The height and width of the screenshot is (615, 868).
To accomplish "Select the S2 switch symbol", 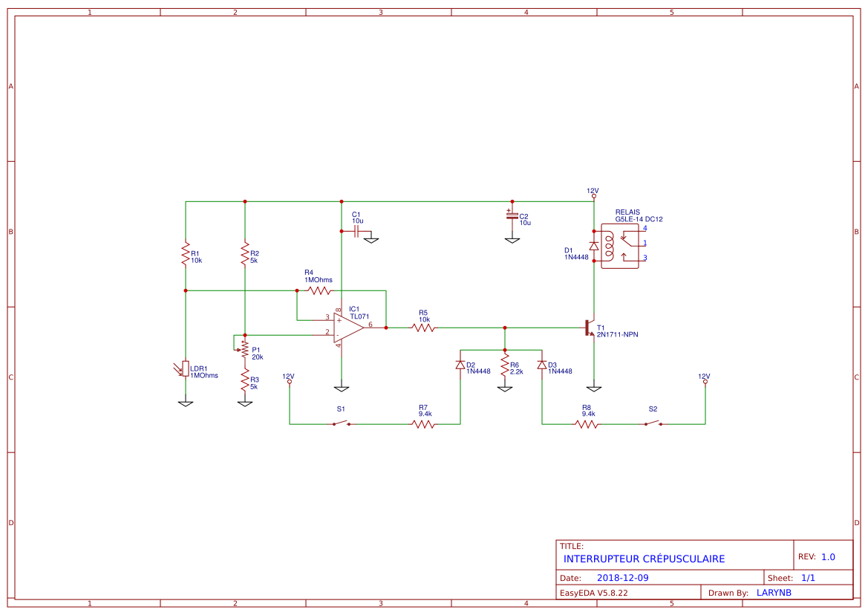I will pyautogui.click(x=653, y=423).
